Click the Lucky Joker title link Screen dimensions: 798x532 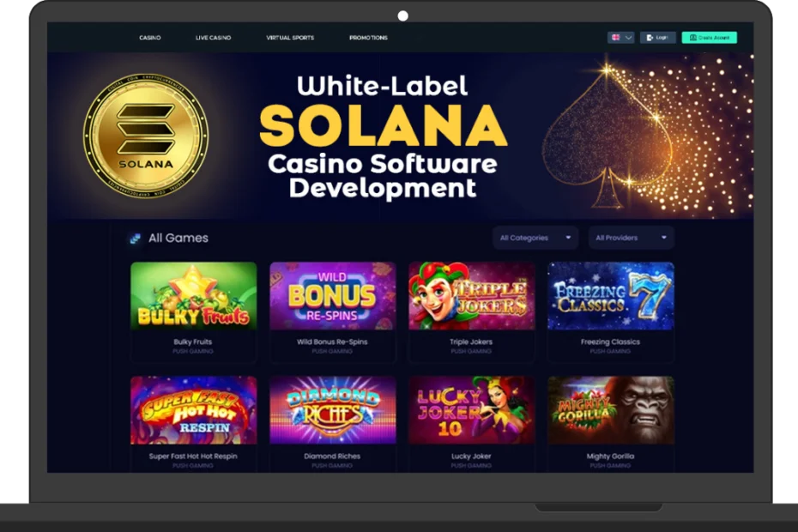[471, 456]
